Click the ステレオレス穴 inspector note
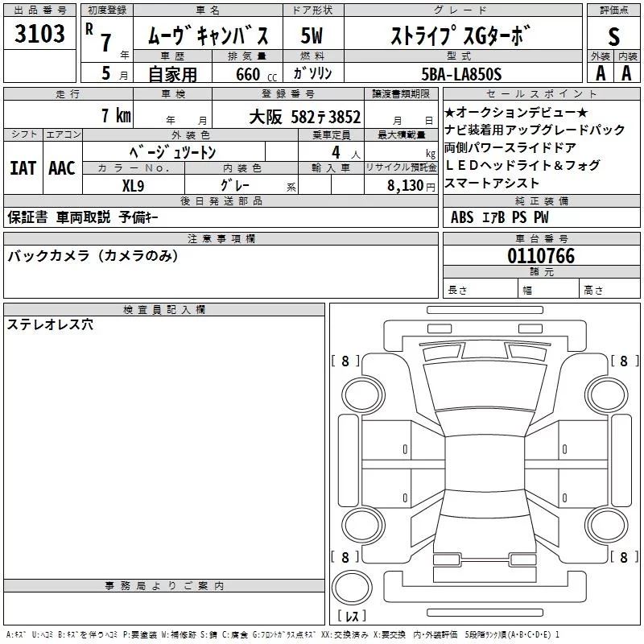 coord(50,324)
